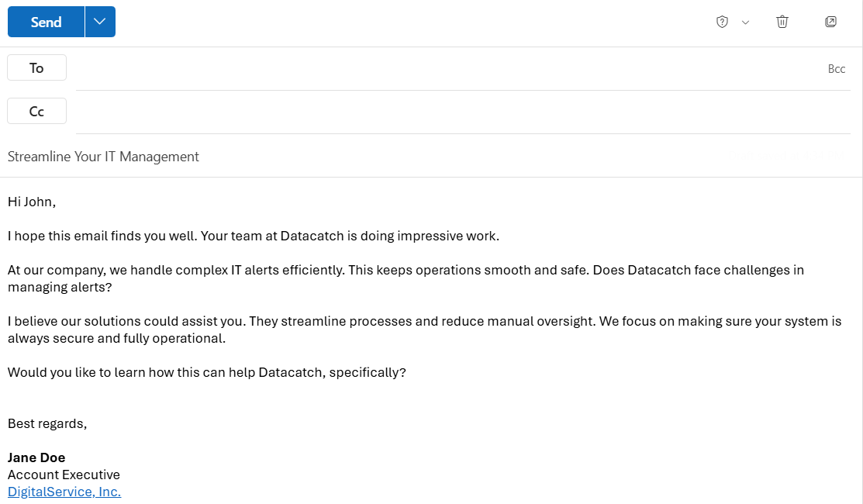863x504 pixels.
Task: Click the subject line 'Streamline Your IT Management'
Action: coord(103,157)
